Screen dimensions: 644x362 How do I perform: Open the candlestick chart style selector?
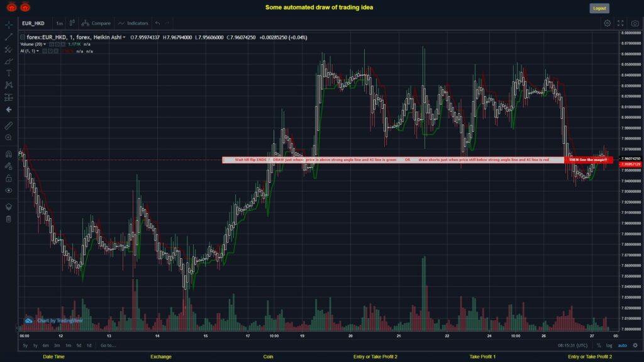tap(72, 23)
